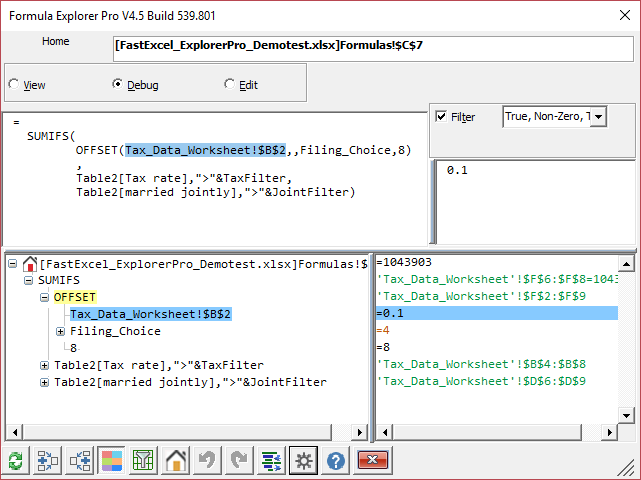Select Table2[Tax rate],">"&TaxFilter tree item
641x480 pixels.
pos(159,365)
